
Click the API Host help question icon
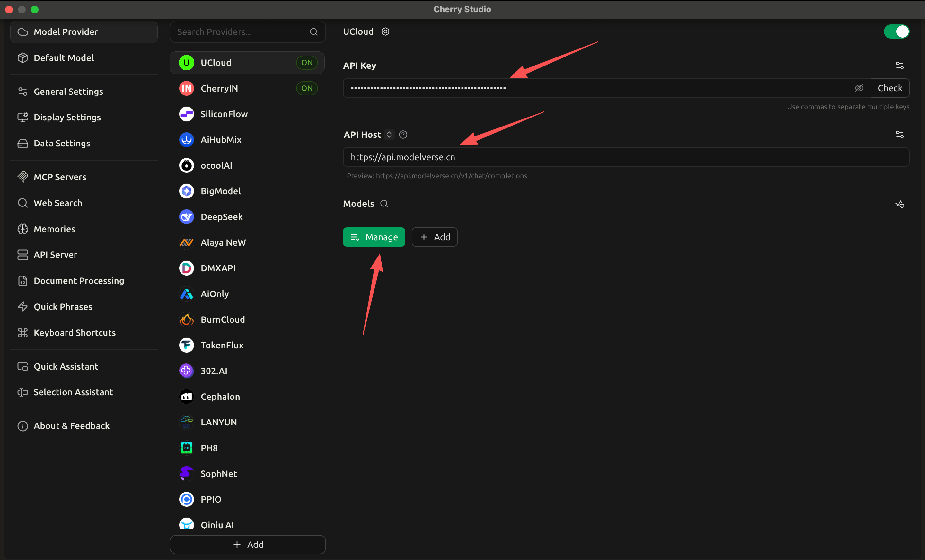[x=403, y=135]
